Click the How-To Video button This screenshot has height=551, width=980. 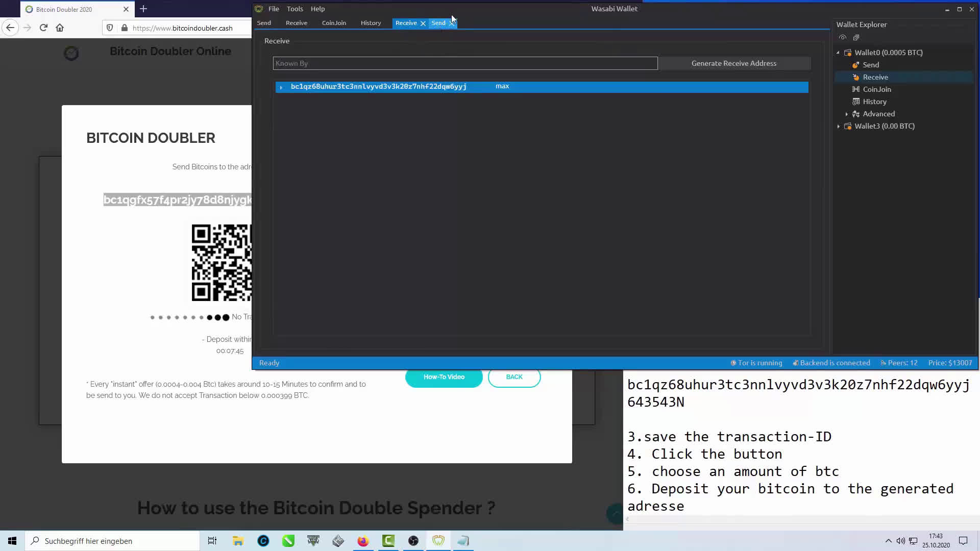point(444,377)
